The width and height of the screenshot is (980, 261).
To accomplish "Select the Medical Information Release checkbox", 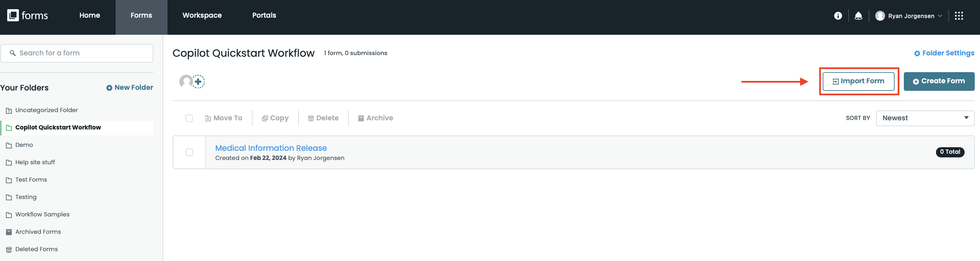I will click(189, 152).
